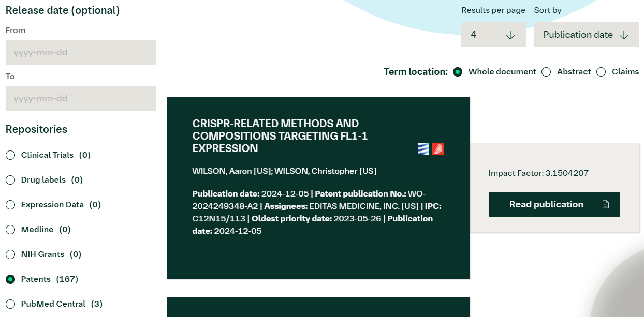This screenshot has width=644, height=317.
Task: Select Expression Data repository
Action: (10, 205)
